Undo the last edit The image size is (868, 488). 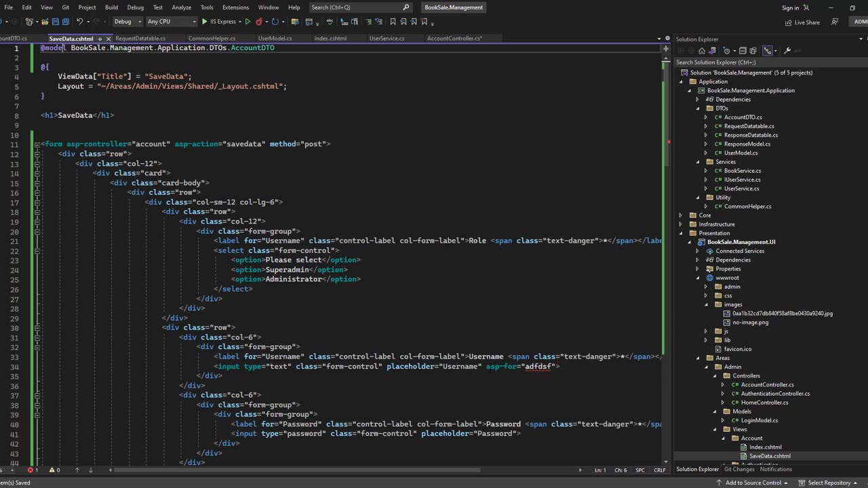tap(80, 22)
